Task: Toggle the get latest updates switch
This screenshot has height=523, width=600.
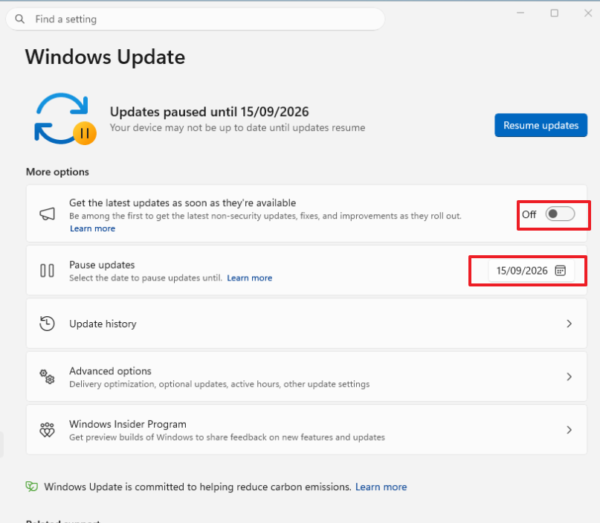Action: [560, 214]
